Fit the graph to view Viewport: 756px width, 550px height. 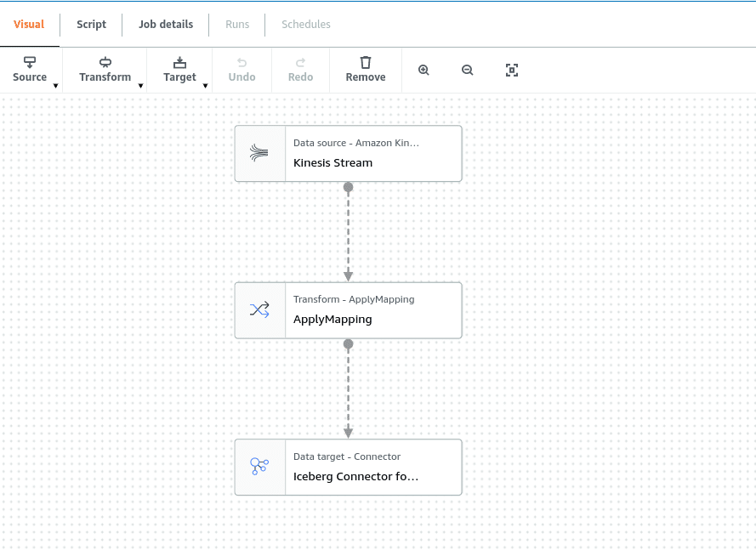[x=512, y=70]
